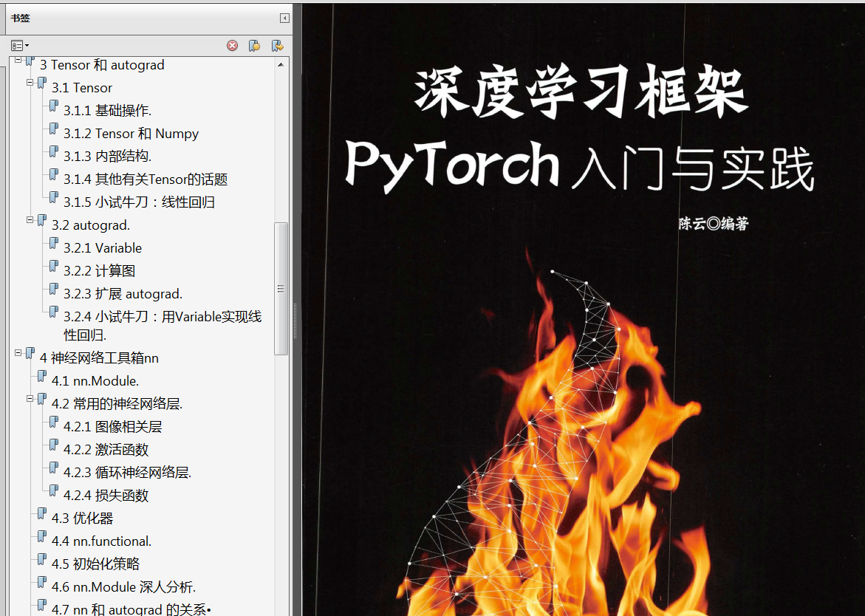Jump to bookmark '3.1.3 内部结构.'
This screenshot has width=865, height=616.
point(108,157)
